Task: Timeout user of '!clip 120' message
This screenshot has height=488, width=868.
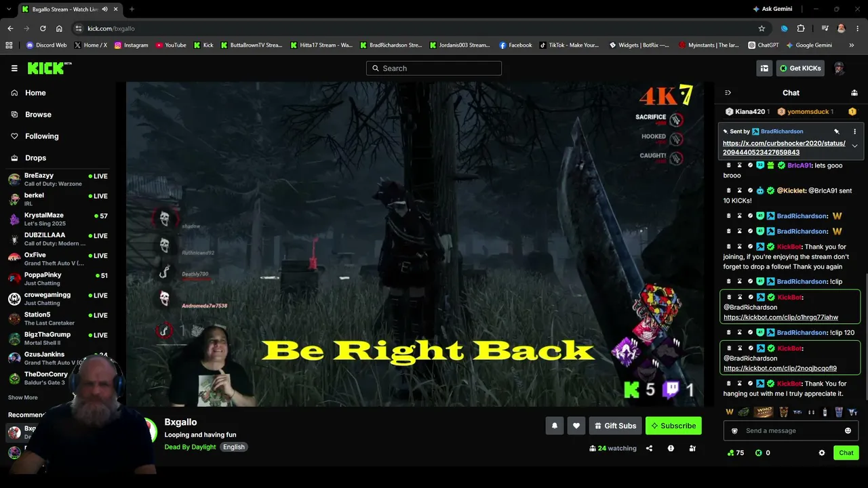Action: point(740,333)
